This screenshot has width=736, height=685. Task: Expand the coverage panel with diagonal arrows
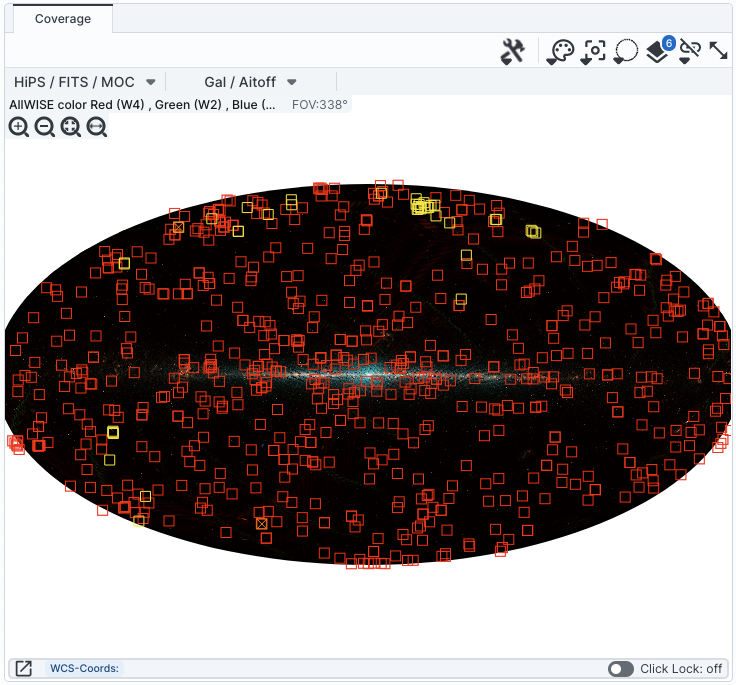click(718, 51)
